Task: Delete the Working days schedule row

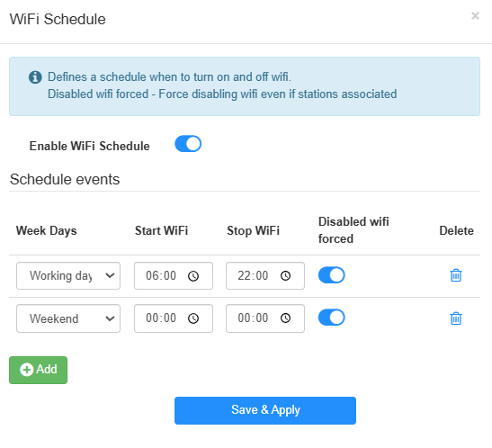Action: 456,275
